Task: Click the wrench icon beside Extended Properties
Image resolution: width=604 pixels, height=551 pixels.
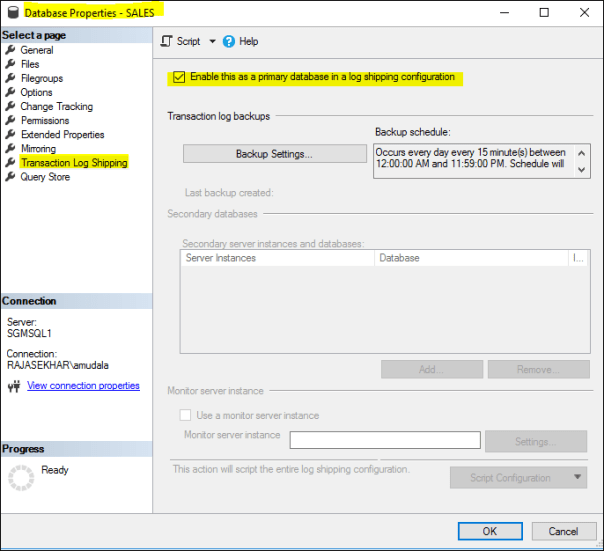Action: (10, 134)
